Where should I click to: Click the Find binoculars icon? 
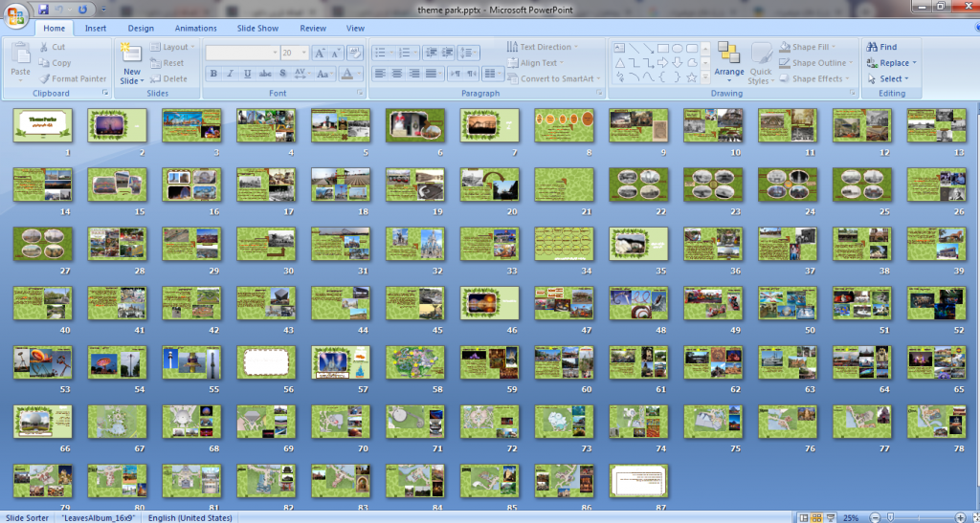coord(871,47)
